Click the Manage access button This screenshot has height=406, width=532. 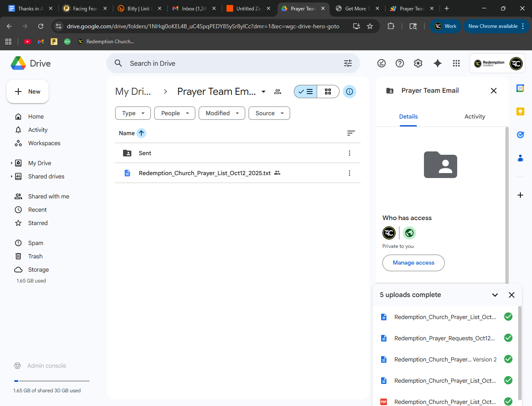pyautogui.click(x=413, y=263)
